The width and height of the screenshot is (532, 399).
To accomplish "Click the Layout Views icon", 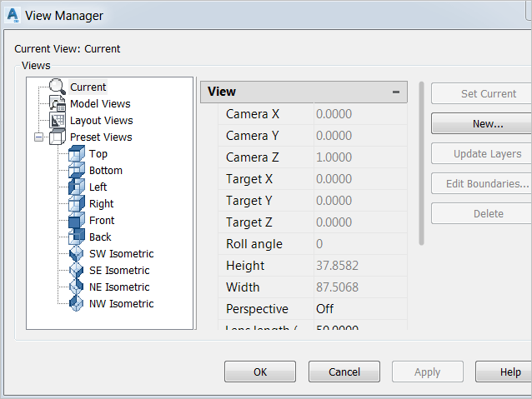I will (58, 121).
